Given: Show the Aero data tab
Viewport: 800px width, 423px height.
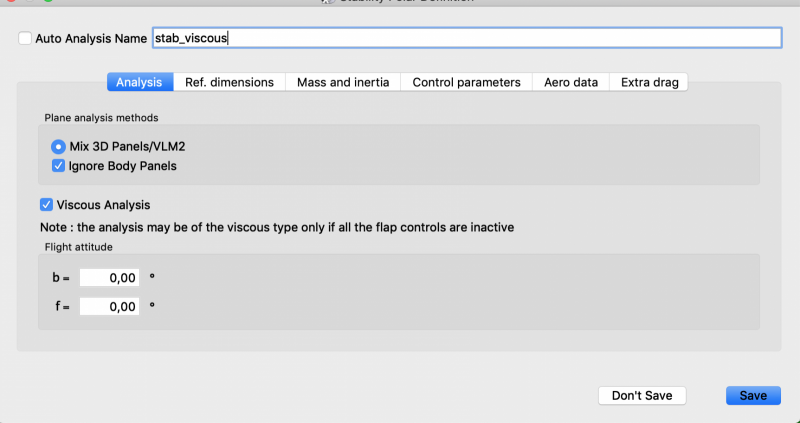Looking at the screenshot, I should coord(571,82).
